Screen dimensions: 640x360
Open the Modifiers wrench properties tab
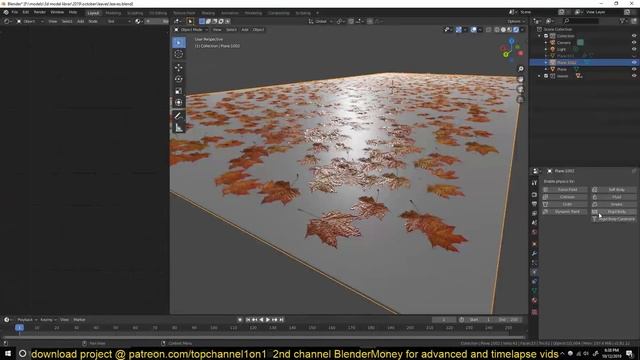534,253
